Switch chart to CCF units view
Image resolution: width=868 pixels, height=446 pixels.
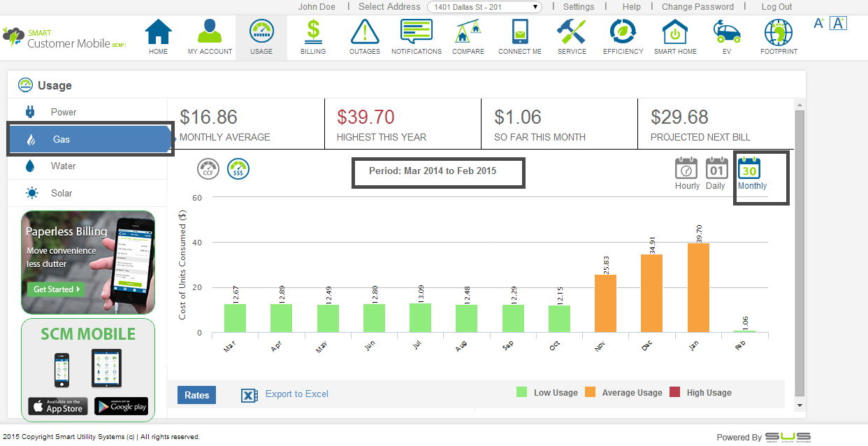(x=208, y=168)
